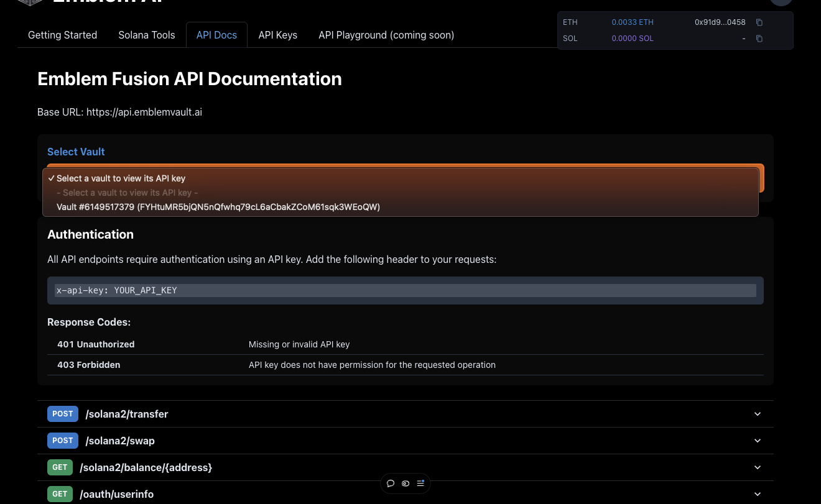Click the 'API key does not have permission' description
Image resolution: width=821 pixels, height=504 pixels.
point(372,365)
